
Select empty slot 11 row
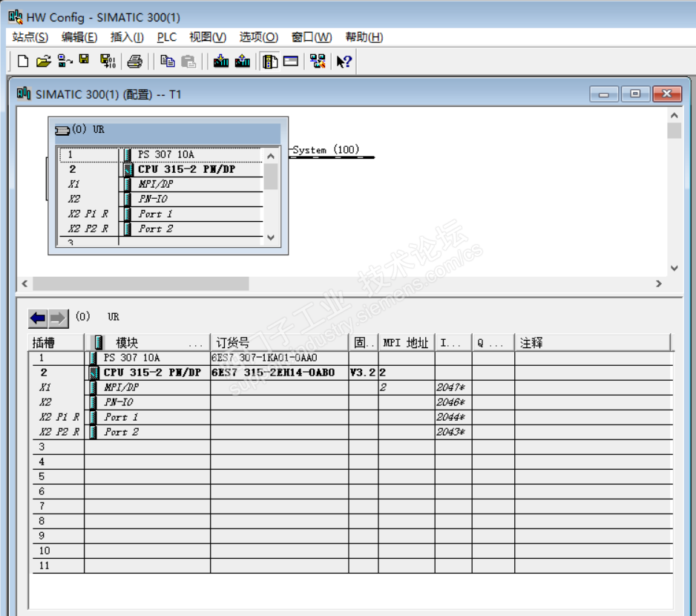coord(353,566)
